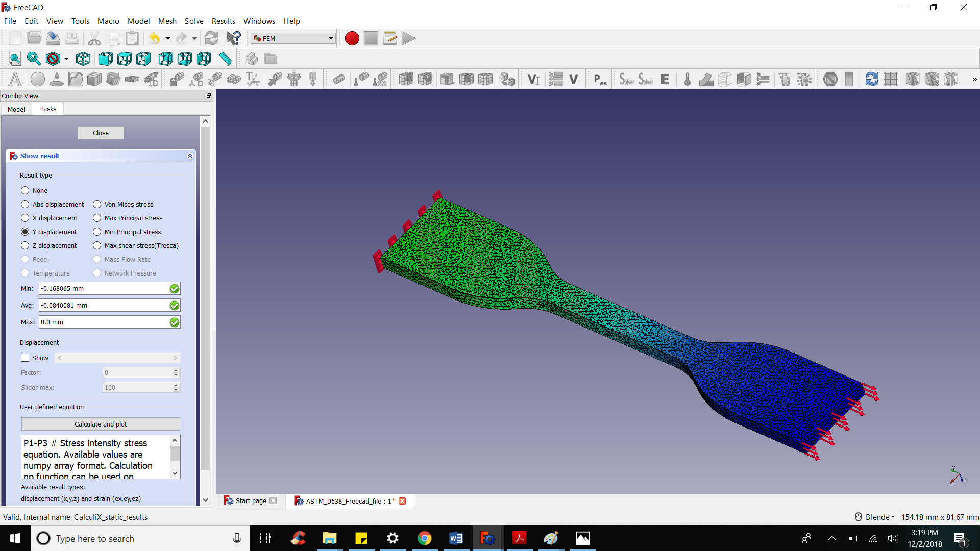This screenshot has width=980, height=551.
Task: Click the What's This help icon
Action: (233, 38)
